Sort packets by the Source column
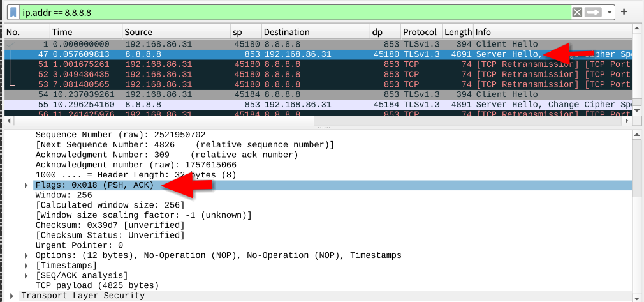The height and width of the screenshot is (302, 644). [x=177, y=32]
